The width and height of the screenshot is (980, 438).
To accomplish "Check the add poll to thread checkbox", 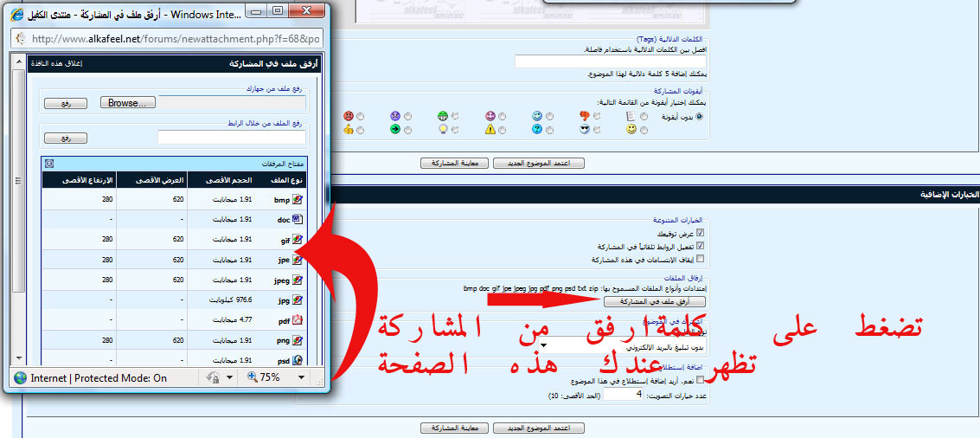I will (700, 380).
